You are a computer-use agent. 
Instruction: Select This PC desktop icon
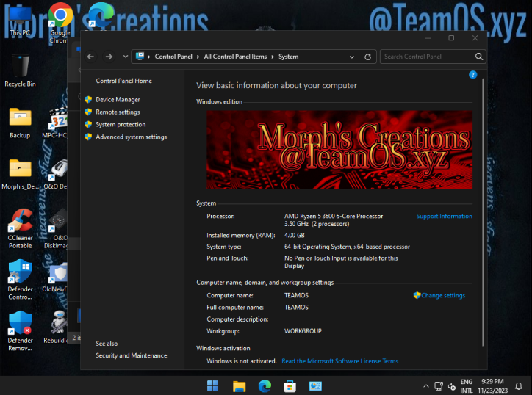(x=20, y=21)
